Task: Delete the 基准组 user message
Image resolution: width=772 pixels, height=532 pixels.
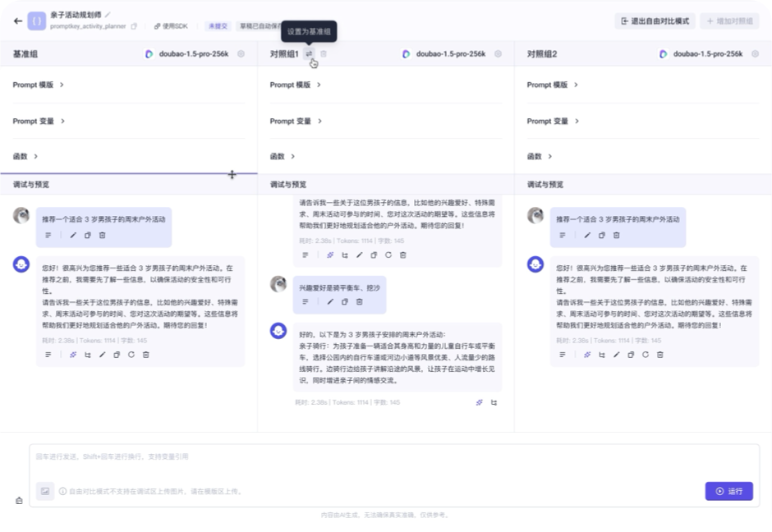Action: 103,236
